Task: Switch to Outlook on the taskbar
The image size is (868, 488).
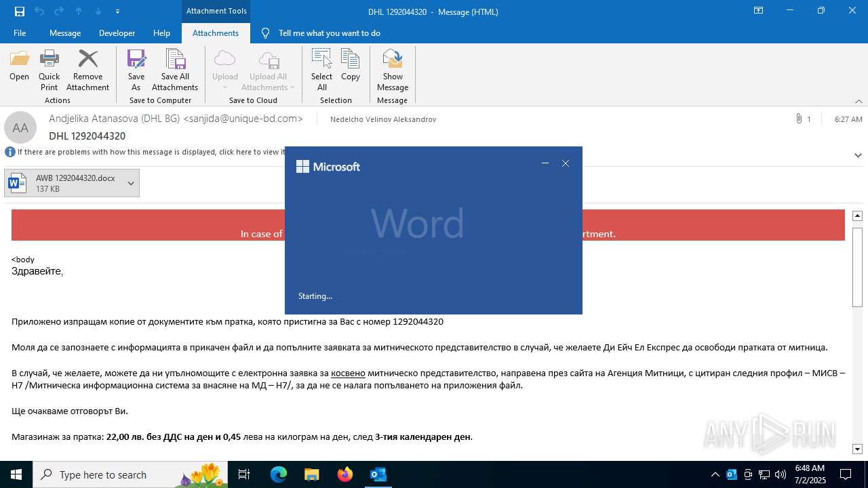Action: (x=378, y=474)
